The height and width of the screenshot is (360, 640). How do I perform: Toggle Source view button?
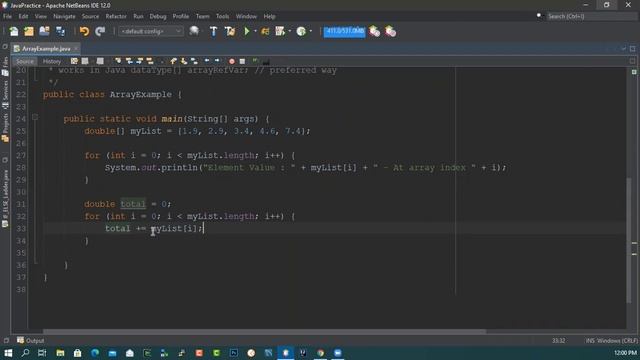pos(25,61)
